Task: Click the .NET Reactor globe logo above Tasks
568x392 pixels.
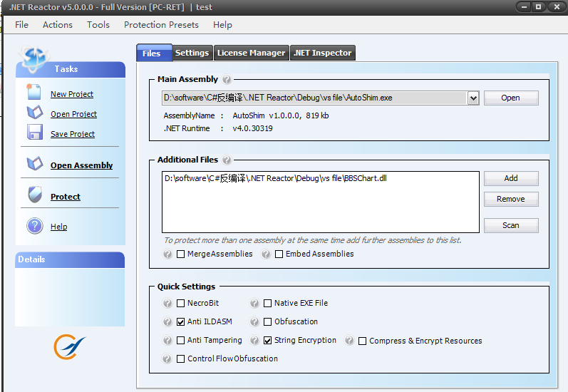Action: coord(33,59)
